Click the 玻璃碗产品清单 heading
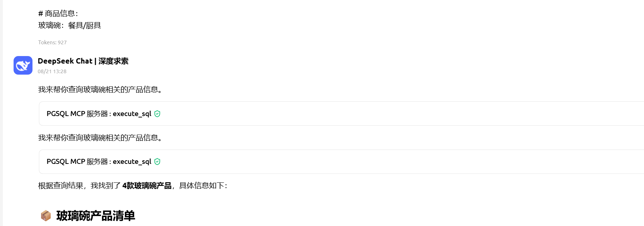 point(96,216)
